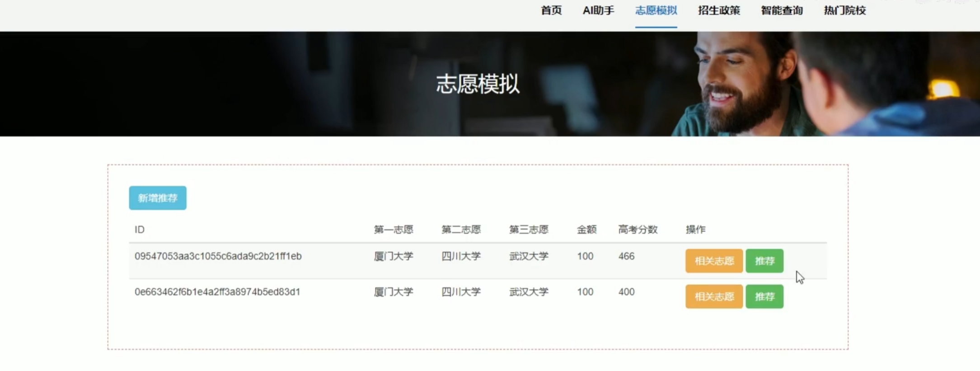980x371 pixels.
Task: Click the 第三志愿 column header
Action: coord(529,230)
